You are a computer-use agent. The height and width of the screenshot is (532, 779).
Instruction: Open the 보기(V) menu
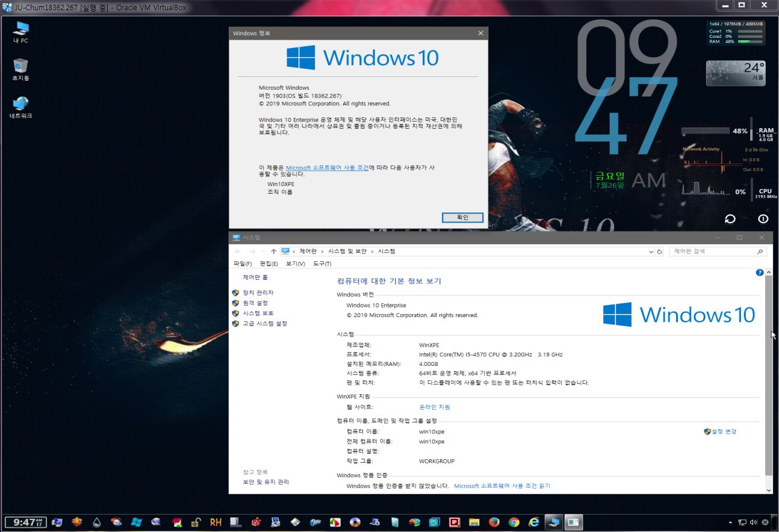click(x=296, y=264)
